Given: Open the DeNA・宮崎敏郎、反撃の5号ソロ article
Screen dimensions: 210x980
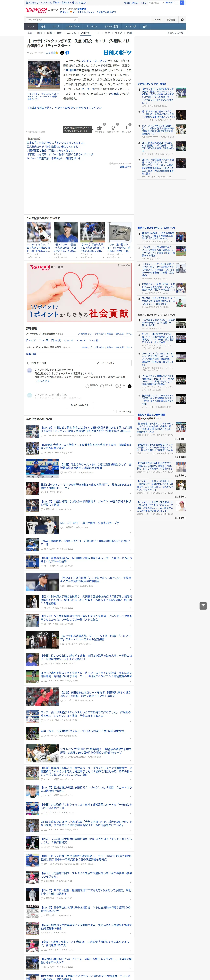Looking at the screenshot, I should (85, 542).
